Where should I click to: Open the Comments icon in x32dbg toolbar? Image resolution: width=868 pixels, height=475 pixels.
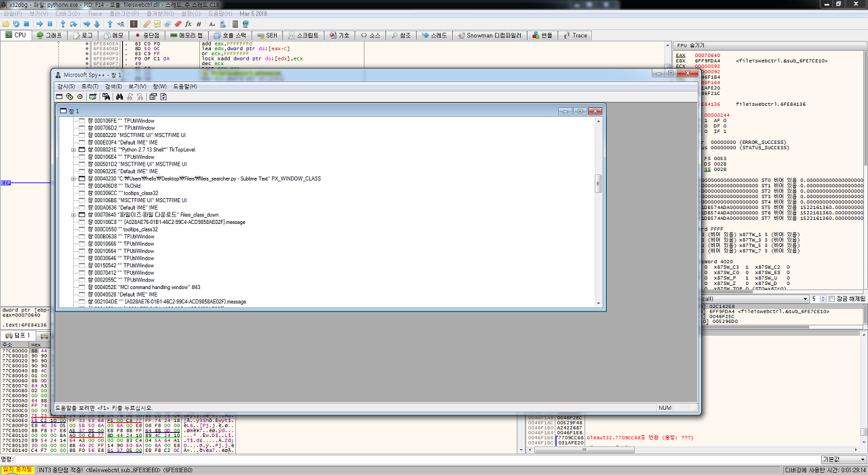(x=157, y=24)
